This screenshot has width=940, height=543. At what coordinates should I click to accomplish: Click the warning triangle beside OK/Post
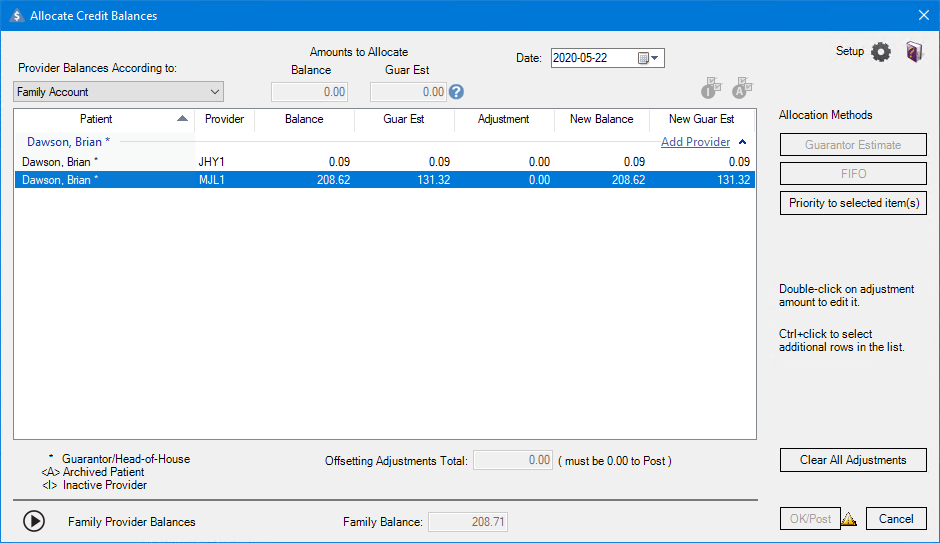pyautogui.click(x=849, y=519)
